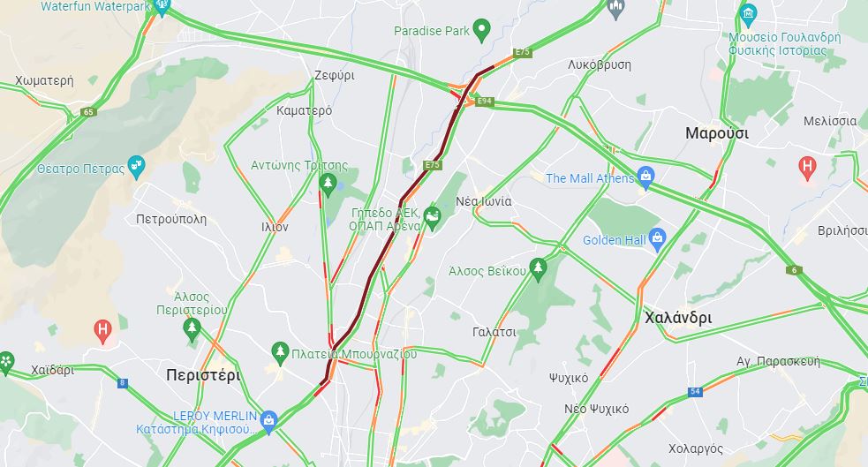Click the Αντώνης Τρίτσης park tree icon

point(328,185)
